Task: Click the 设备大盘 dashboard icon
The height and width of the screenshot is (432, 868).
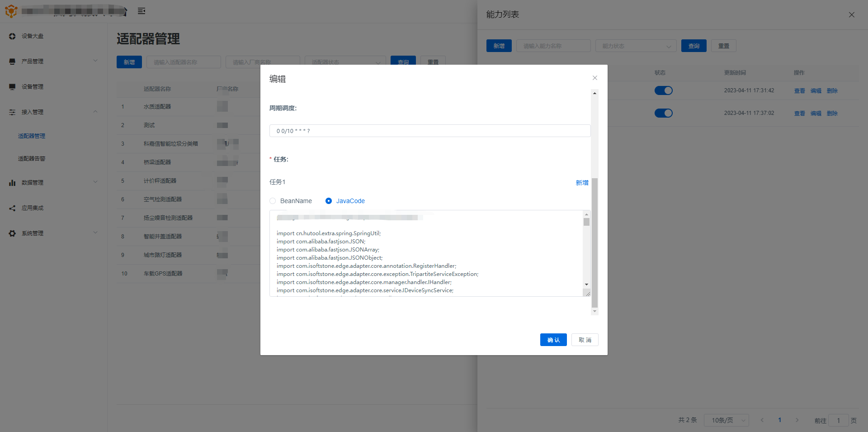Action: point(12,36)
